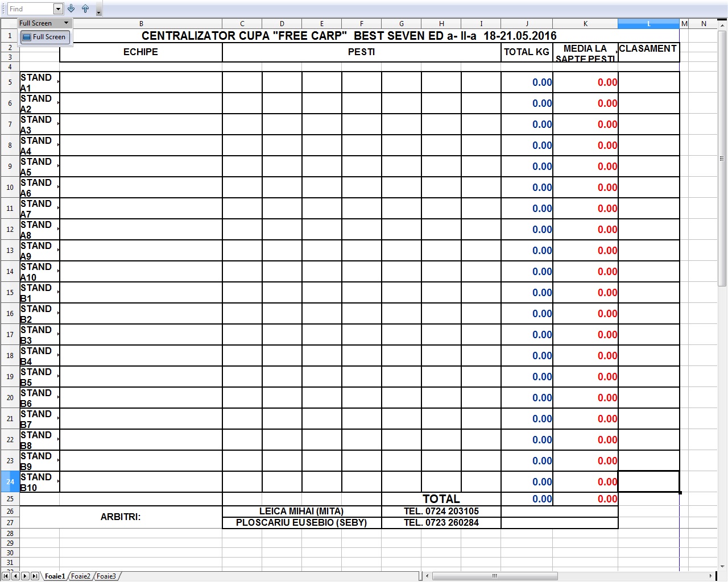The height and width of the screenshot is (582, 728).
Task: Click the next sheet navigation arrow
Action: pyautogui.click(x=25, y=576)
